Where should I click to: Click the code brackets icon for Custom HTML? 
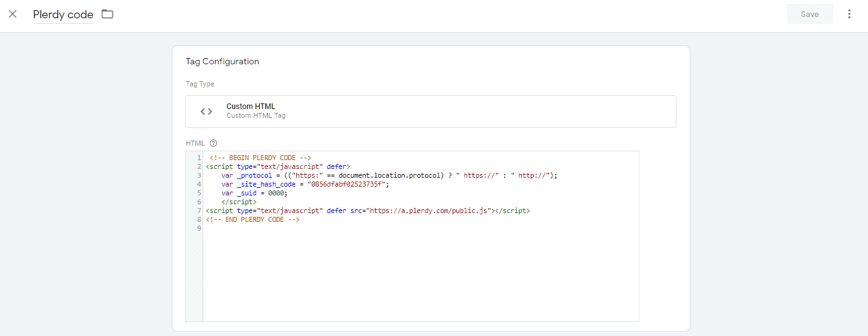coord(206,112)
